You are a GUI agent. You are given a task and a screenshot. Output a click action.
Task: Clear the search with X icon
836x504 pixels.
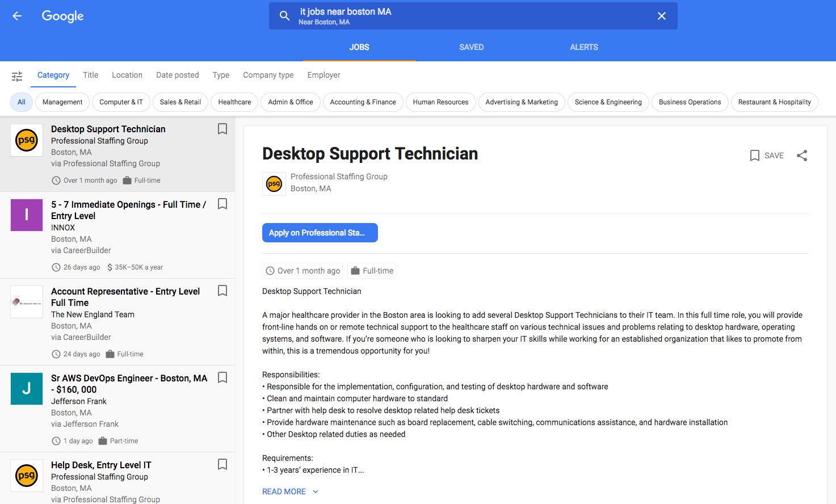click(x=661, y=16)
